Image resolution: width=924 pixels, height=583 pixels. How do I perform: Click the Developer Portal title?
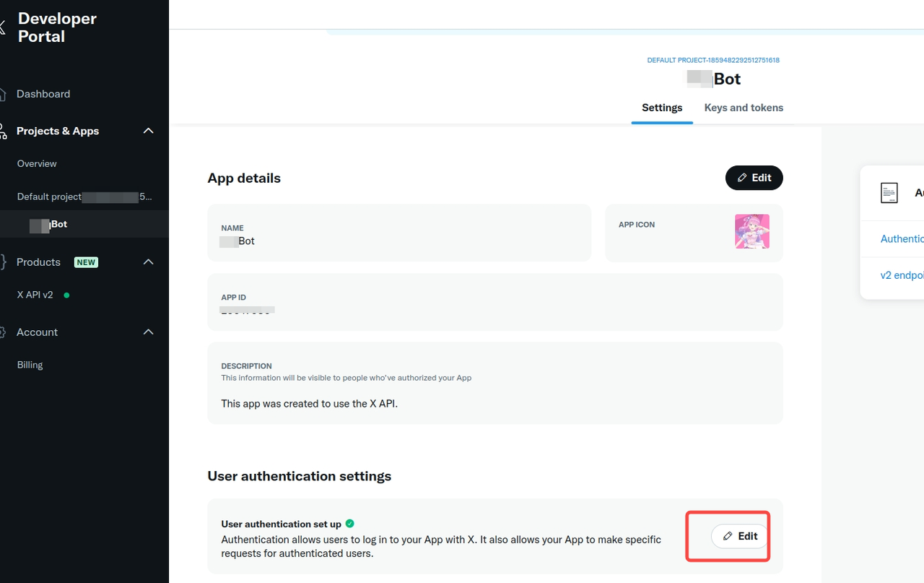coord(57,27)
